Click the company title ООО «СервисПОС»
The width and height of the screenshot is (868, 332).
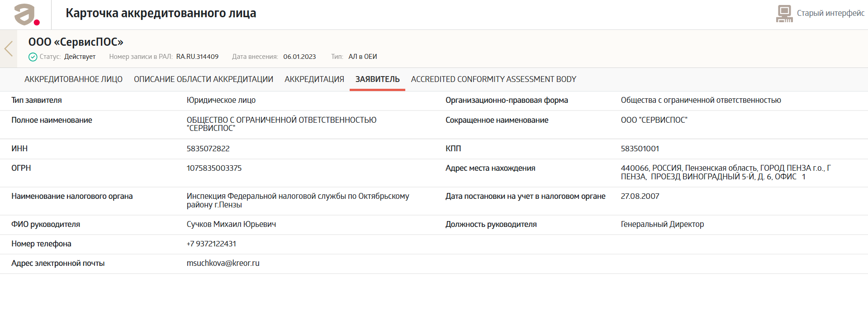tap(76, 42)
